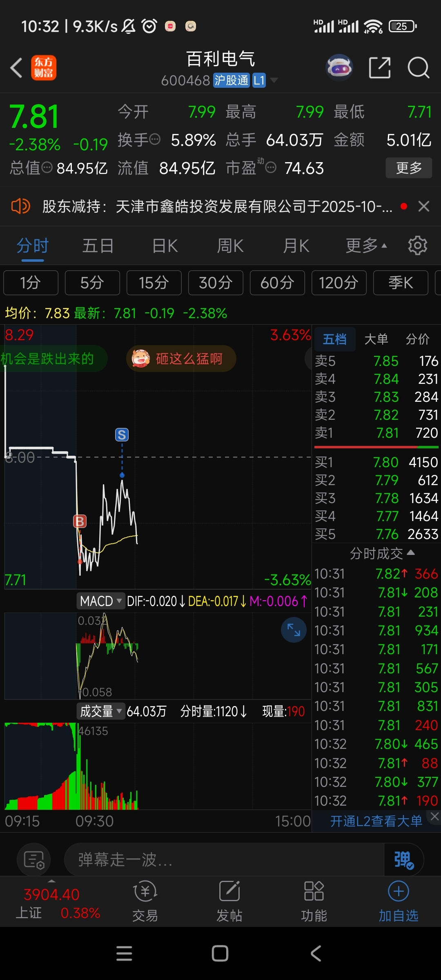Tap the 市盈 info icon

coord(271,167)
